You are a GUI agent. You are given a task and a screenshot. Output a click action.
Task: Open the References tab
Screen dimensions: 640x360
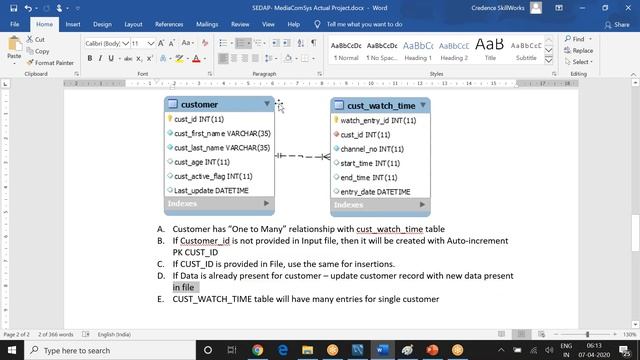click(x=169, y=24)
